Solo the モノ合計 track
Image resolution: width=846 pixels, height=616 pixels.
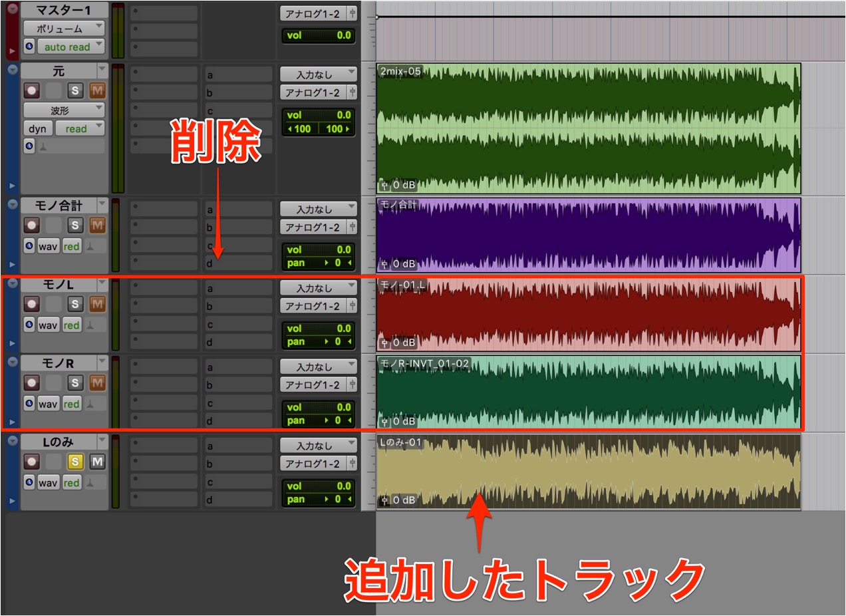75,225
